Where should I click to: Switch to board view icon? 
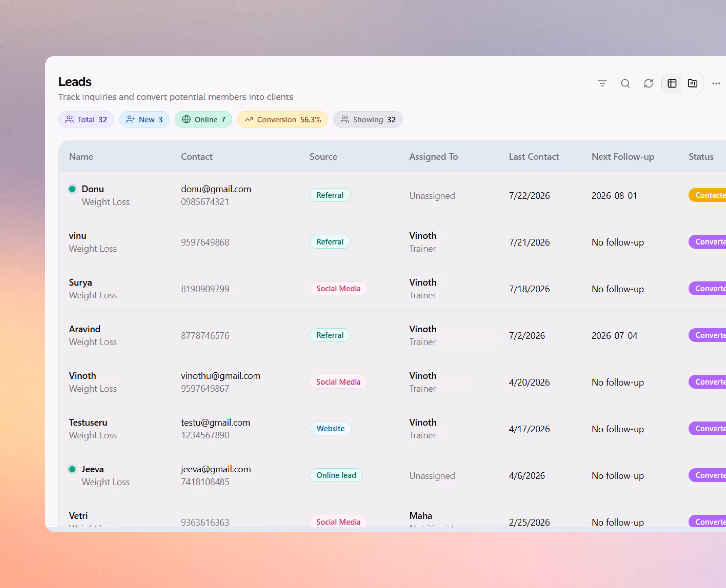pyautogui.click(x=692, y=83)
